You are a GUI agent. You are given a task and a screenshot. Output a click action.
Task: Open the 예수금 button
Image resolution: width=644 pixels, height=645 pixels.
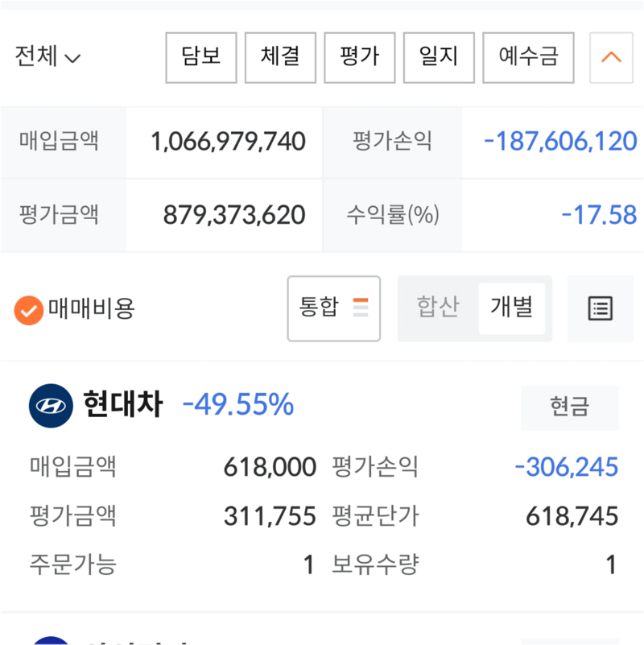[528, 58]
